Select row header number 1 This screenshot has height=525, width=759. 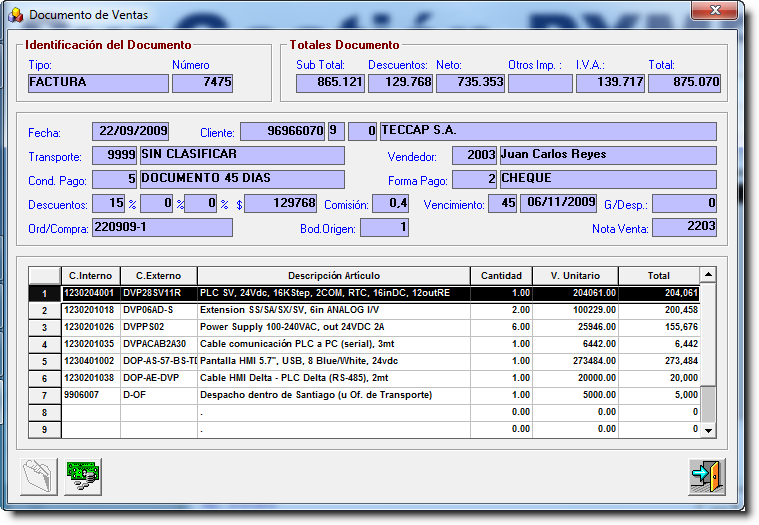pos(45,294)
